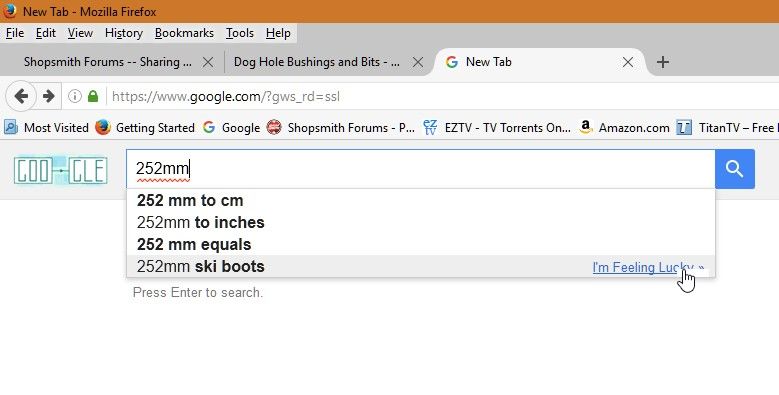The image size is (779, 395).
Task: Open the Most Visited bookmarks folder
Action: [46, 128]
